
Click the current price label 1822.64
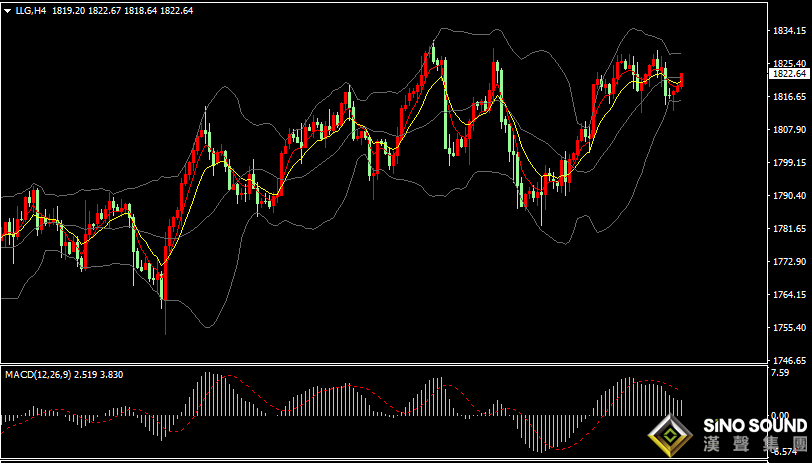pyautogui.click(x=790, y=74)
